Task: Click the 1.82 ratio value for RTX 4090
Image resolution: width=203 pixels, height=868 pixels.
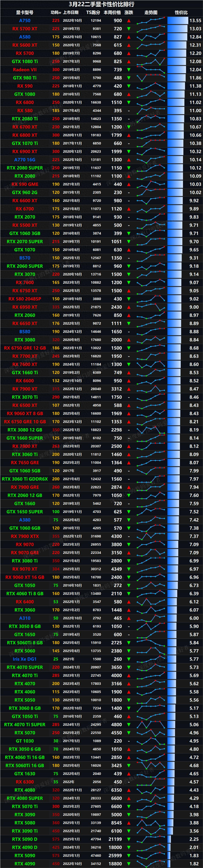Action: 194,864
